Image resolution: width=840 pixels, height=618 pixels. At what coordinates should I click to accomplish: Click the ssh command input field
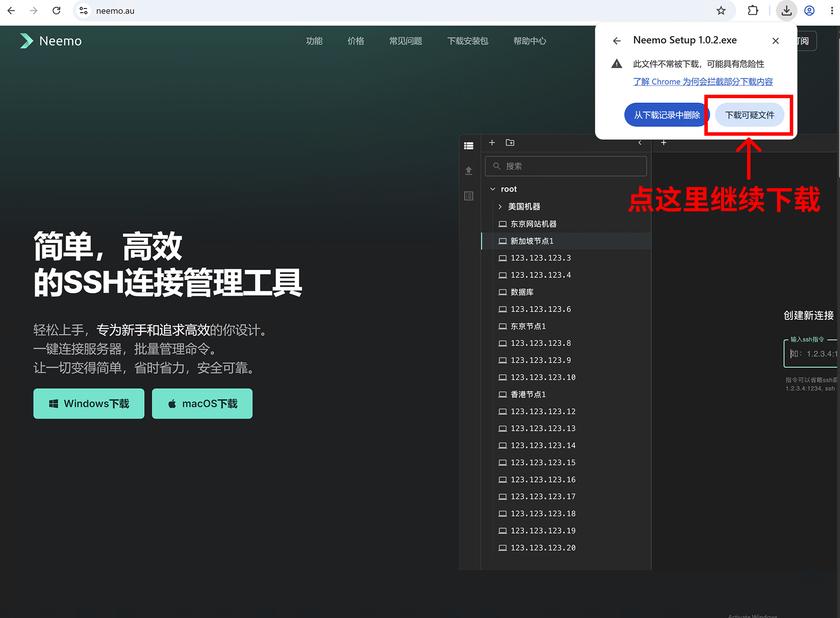click(x=811, y=353)
